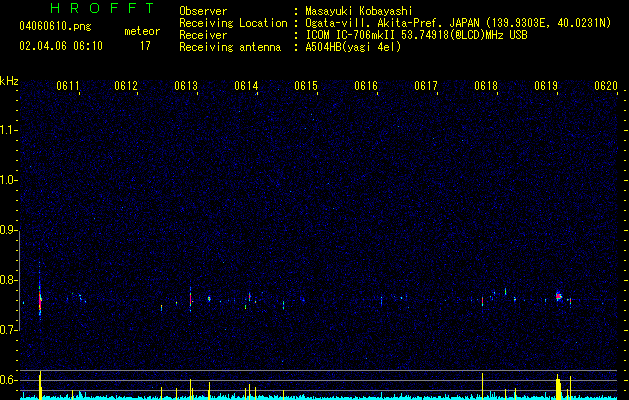Click the 0618 time marker
Image resolution: width=629 pixels, height=400 pixels.
[486, 86]
